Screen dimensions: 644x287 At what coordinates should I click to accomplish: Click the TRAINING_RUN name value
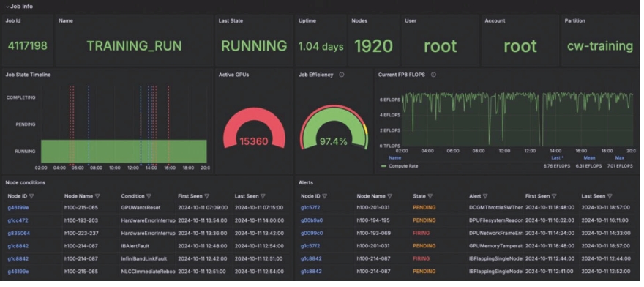(x=134, y=46)
